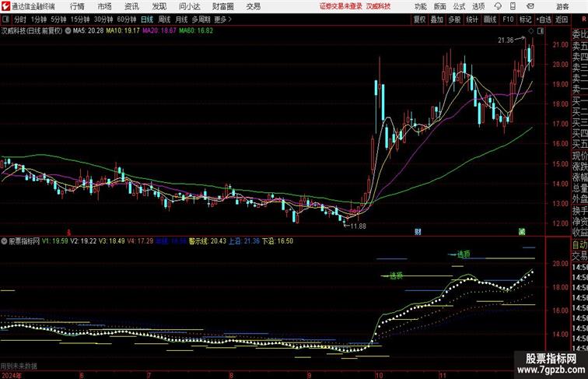Switch to the 60分钟 period tab

coord(126,19)
